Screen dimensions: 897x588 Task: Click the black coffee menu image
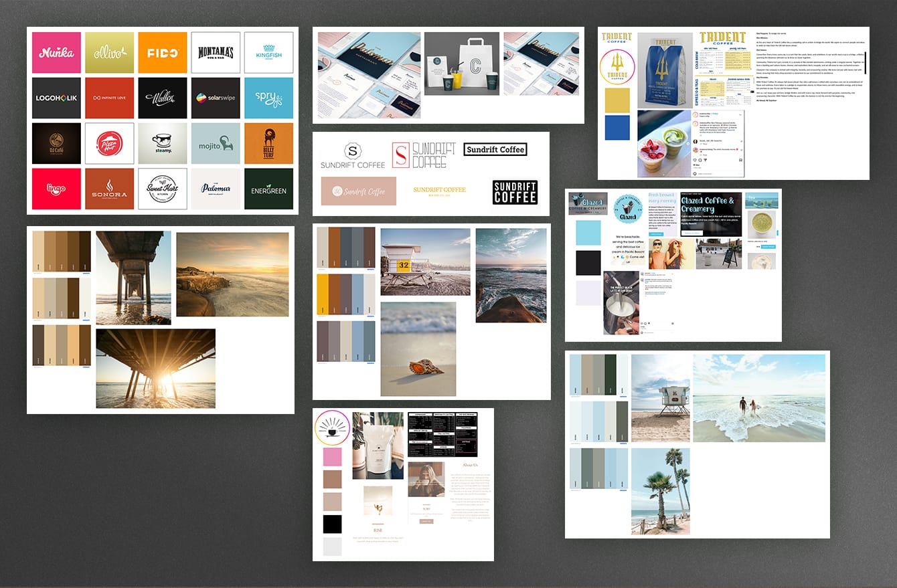[x=442, y=435]
